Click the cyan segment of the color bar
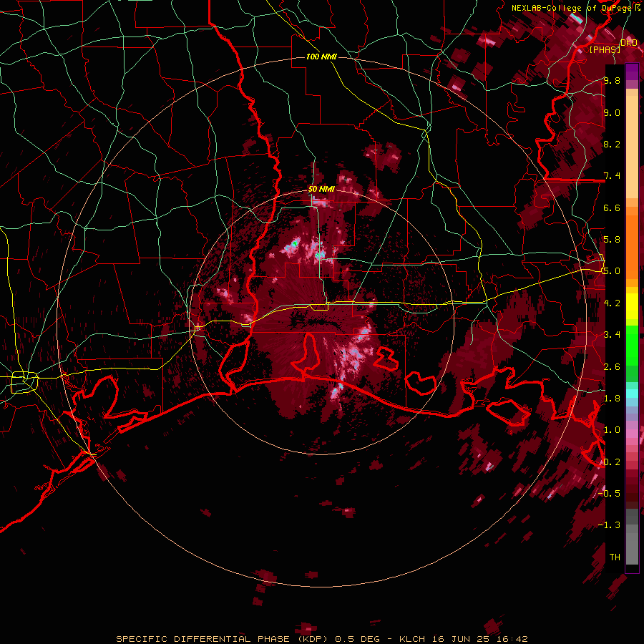The width and height of the screenshot is (644, 644). pos(632,394)
